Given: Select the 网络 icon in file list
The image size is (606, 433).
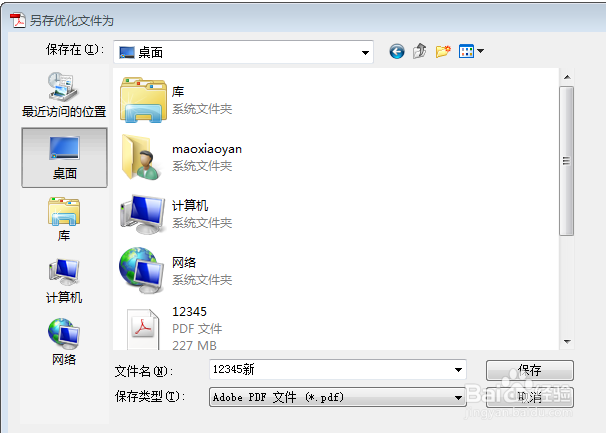Looking at the screenshot, I should [x=141, y=271].
